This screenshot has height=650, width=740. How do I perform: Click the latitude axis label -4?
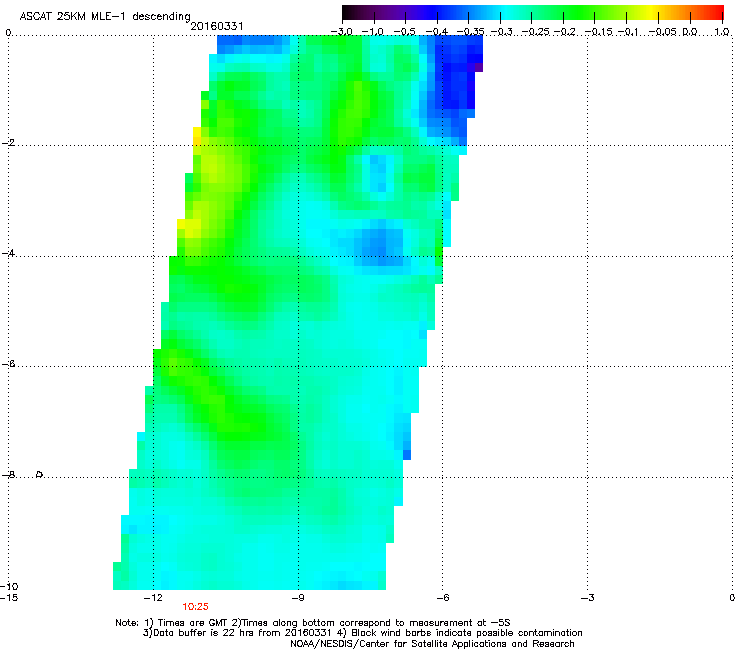8,253
